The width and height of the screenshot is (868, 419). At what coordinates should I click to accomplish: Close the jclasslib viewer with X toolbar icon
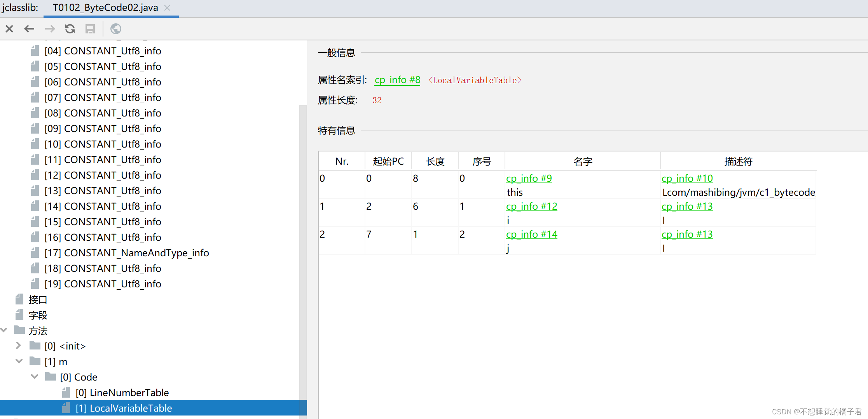tap(9, 29)
